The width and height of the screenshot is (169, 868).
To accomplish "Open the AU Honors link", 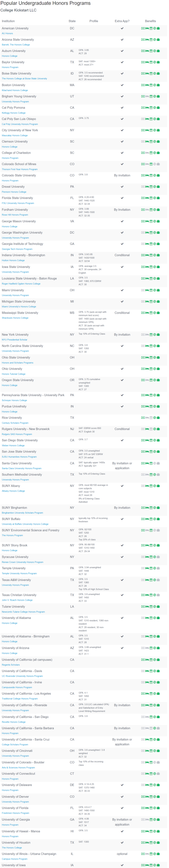I will coord(7,33).
